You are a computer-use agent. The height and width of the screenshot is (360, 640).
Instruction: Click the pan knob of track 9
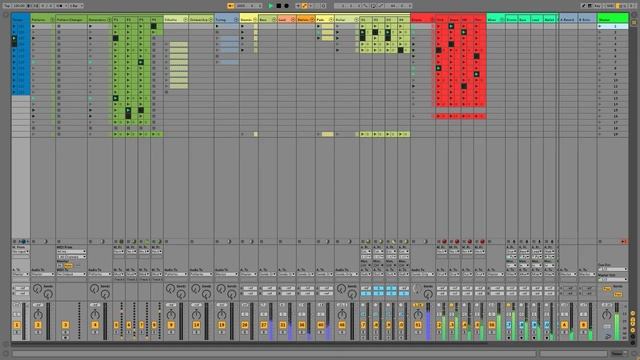(x=171, y=315)
